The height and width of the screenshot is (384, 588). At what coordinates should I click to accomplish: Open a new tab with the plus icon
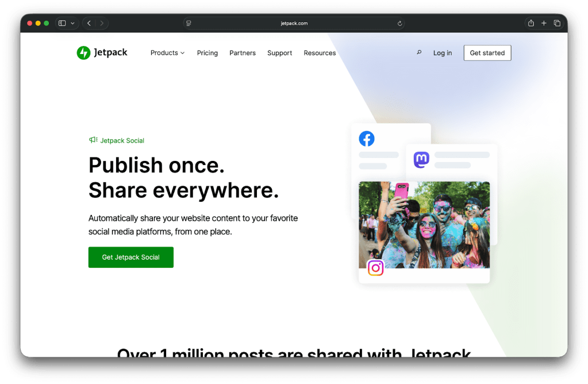[544, 23]
